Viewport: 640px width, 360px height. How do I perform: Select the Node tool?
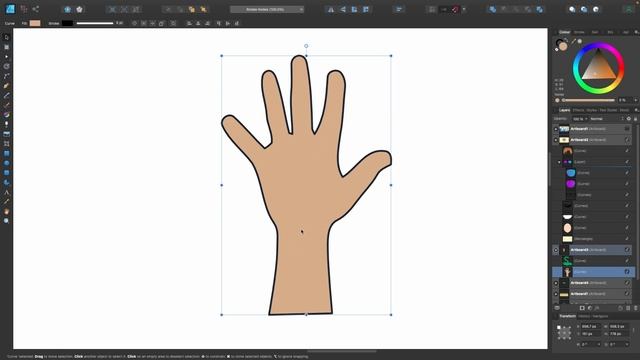point(6,57)
